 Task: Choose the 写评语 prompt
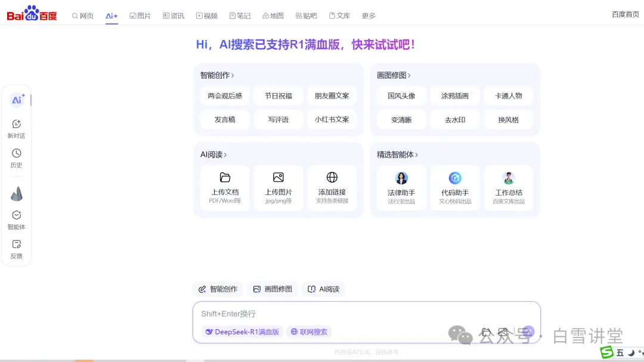278,119
